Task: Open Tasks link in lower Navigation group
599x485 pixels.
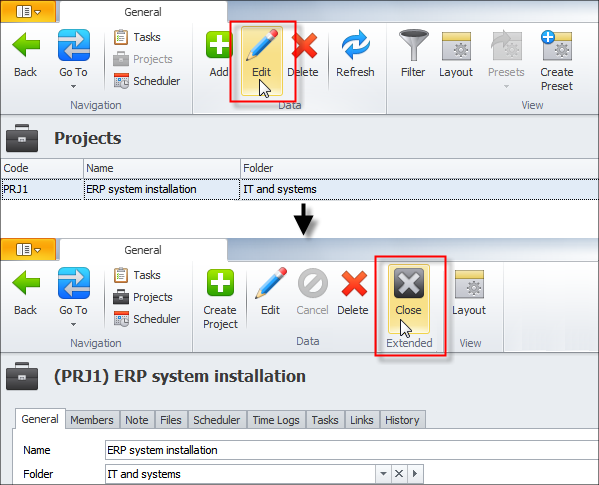Action: [x=138, y=275]
